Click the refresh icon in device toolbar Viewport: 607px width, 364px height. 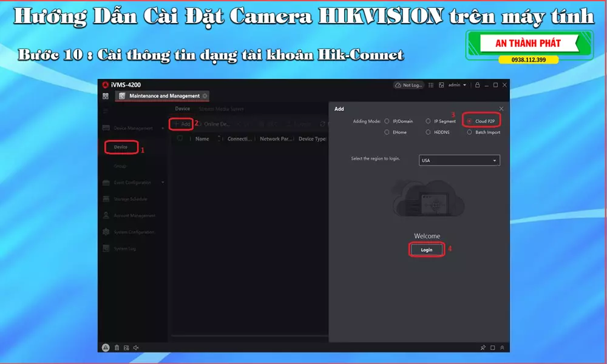point(322,124)
